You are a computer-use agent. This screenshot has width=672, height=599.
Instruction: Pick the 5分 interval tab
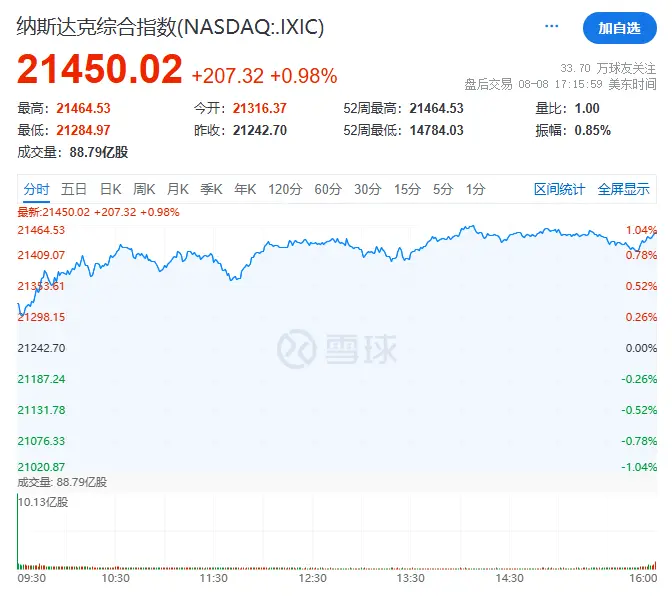(443, 189)
